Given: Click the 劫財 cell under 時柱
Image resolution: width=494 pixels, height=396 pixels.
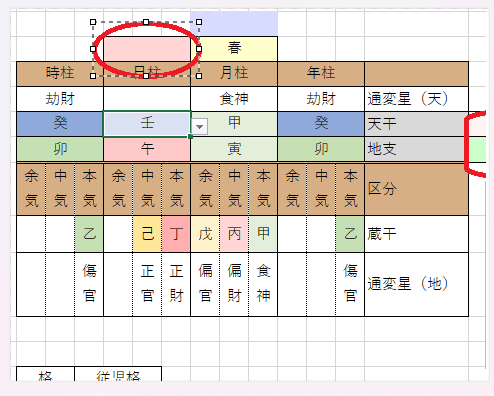Looking at the screenshot, I should [60, 99].
